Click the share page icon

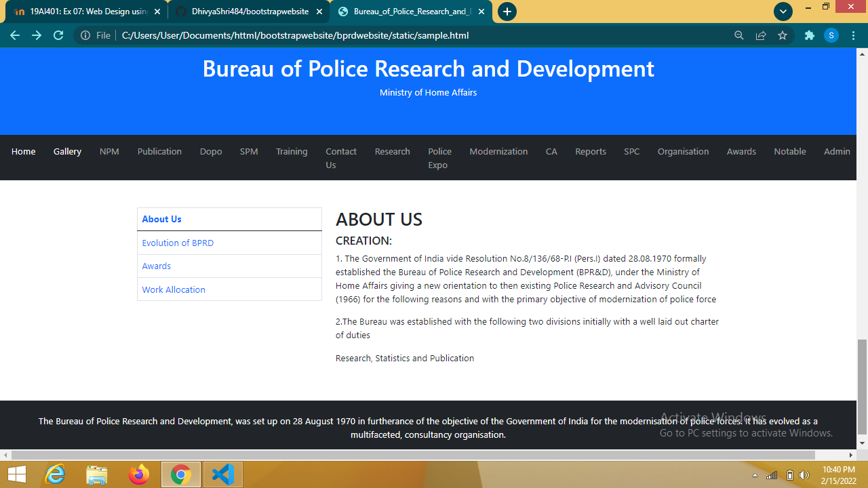coord(761,35)
